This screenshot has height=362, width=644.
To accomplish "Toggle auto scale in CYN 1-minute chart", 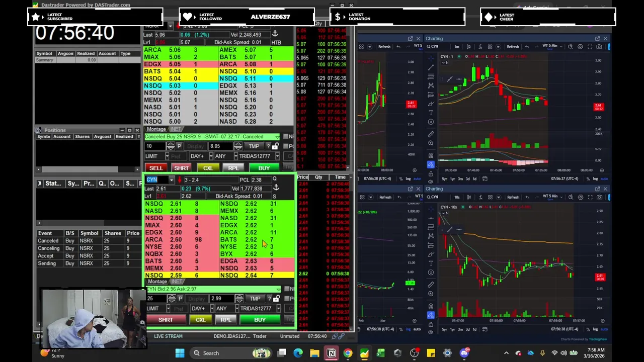I will pos(604,178).
